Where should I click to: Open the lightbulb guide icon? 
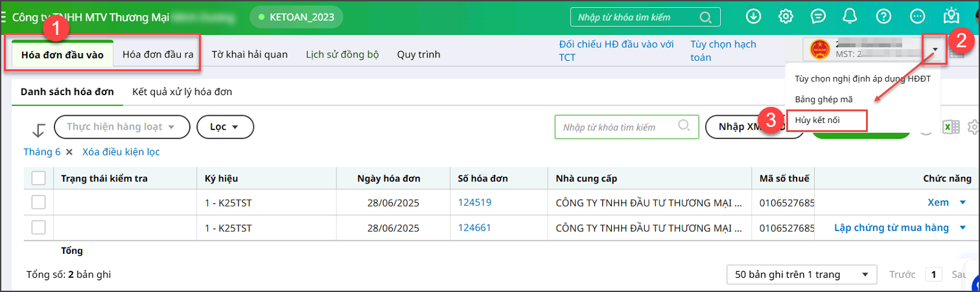(951, 16)
